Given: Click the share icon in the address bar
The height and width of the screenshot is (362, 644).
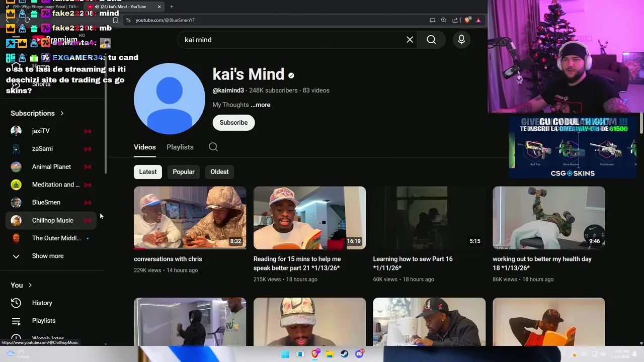Looking at the screenshot, I should 455,20.
